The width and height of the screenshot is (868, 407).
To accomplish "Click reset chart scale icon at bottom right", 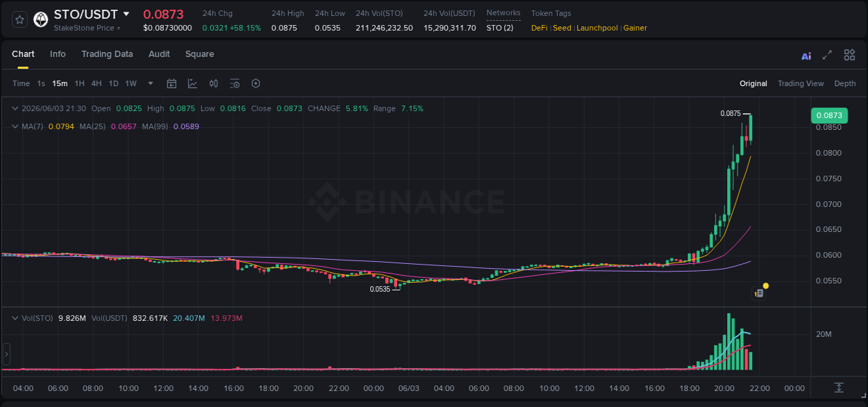I will click(839, 387).
